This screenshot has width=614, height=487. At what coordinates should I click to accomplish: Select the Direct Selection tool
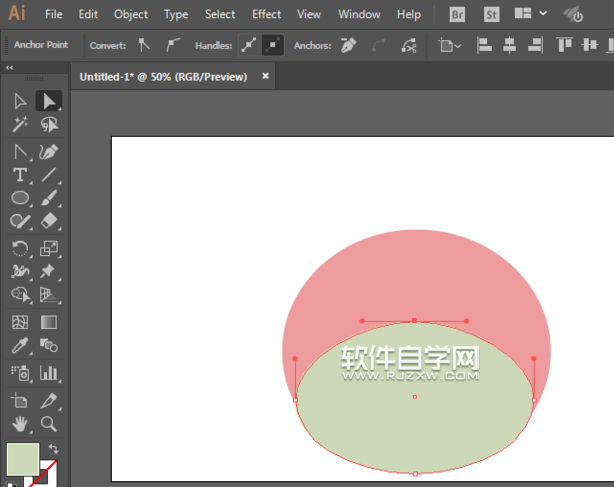48,100
